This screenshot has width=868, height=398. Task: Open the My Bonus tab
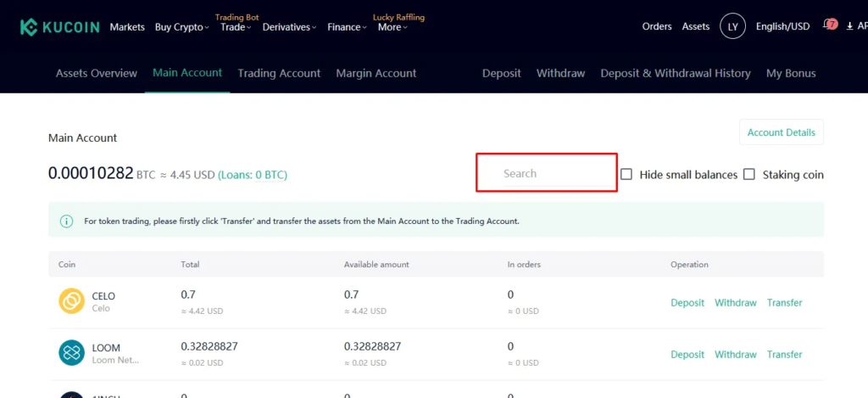[791, 73]
